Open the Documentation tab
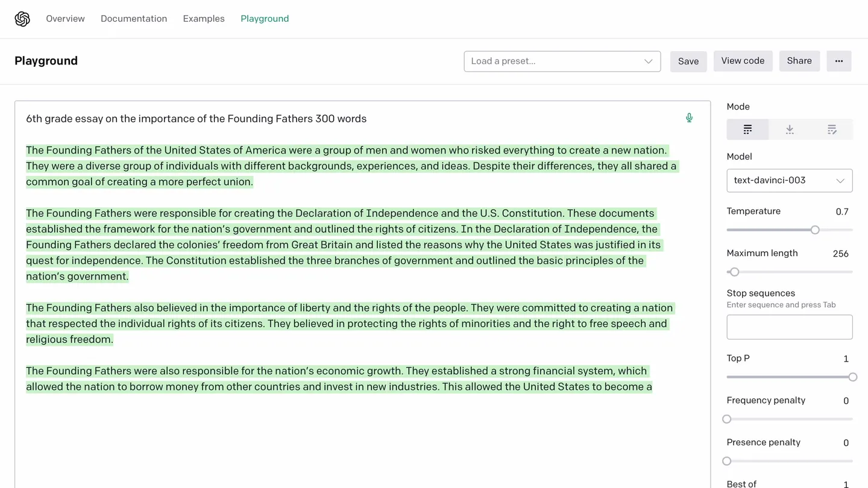Image resolution: width=868 pixels, height=488 pixels. (x=134, y=19)
